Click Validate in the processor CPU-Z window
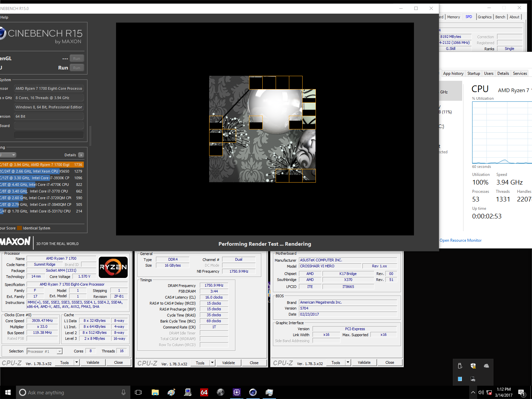Screen dimensions: 532x399 pyautogui.click(x=93, y=362)
